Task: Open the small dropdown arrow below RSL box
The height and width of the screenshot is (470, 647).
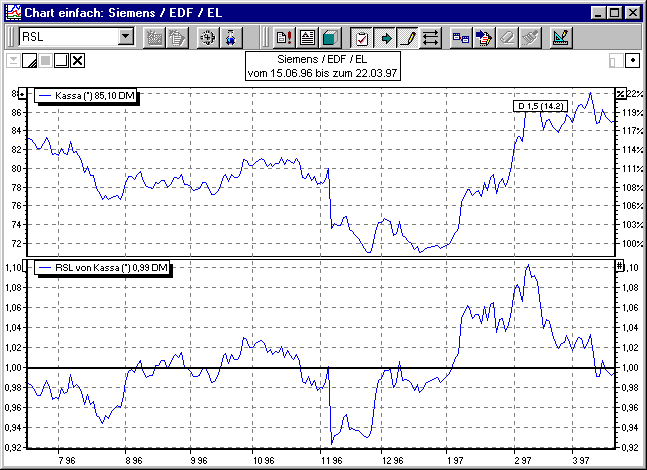Action: point(12,61)
